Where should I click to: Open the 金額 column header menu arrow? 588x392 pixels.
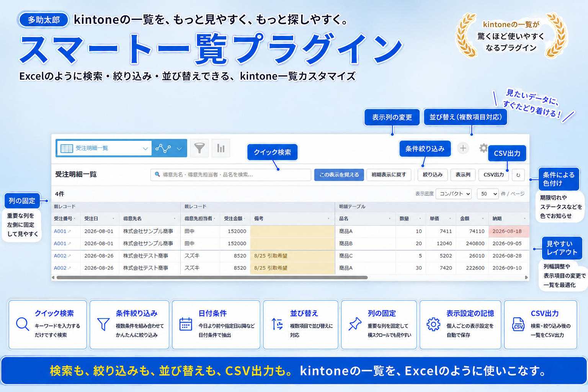click(x=483, y=219)
